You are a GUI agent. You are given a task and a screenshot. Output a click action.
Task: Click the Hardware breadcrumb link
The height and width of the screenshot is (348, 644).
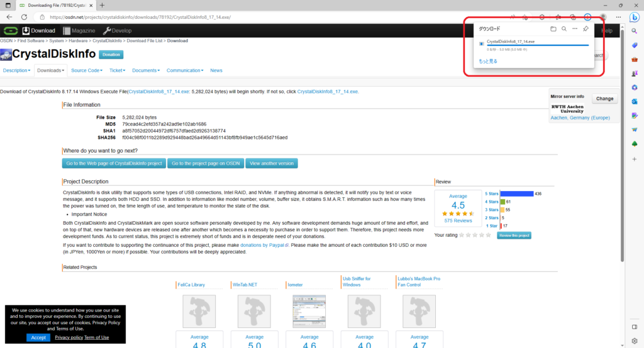[78, 41]
